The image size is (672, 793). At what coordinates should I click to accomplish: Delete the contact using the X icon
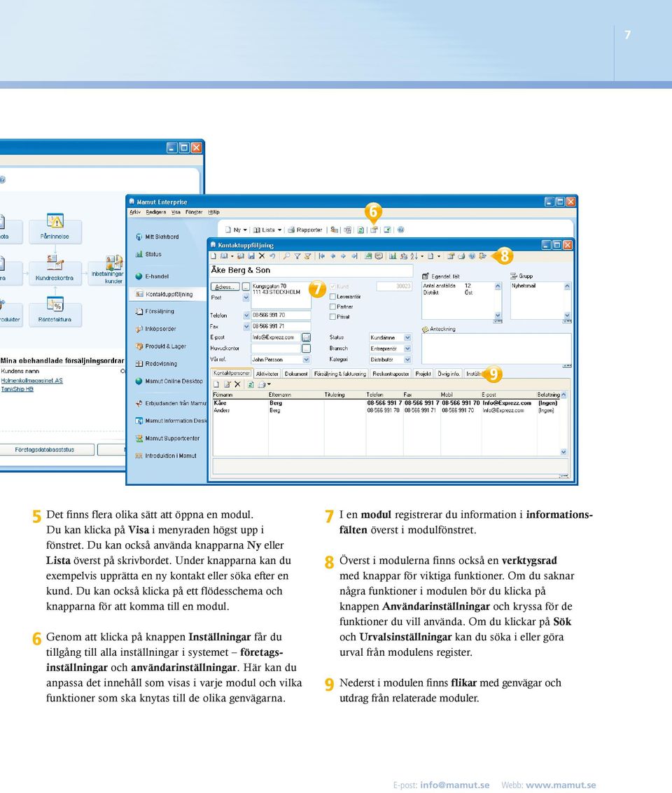261,256
